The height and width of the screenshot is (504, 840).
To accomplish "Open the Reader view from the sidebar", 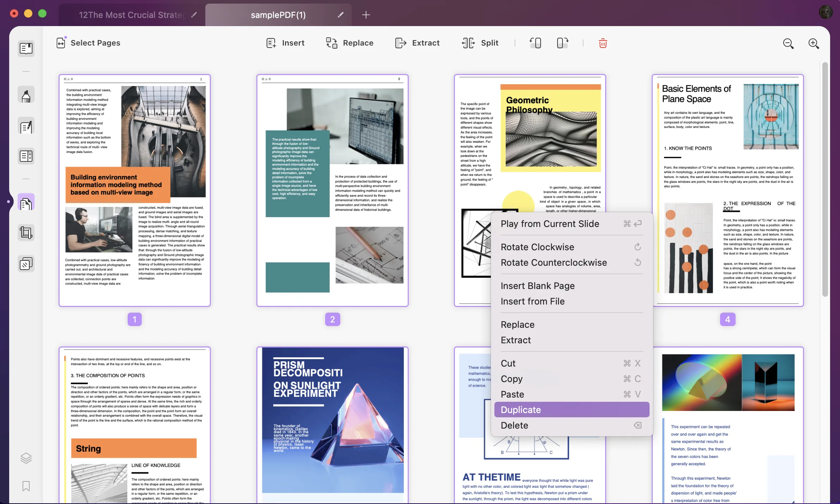I will pyautogui.click(x=26, y=48).
